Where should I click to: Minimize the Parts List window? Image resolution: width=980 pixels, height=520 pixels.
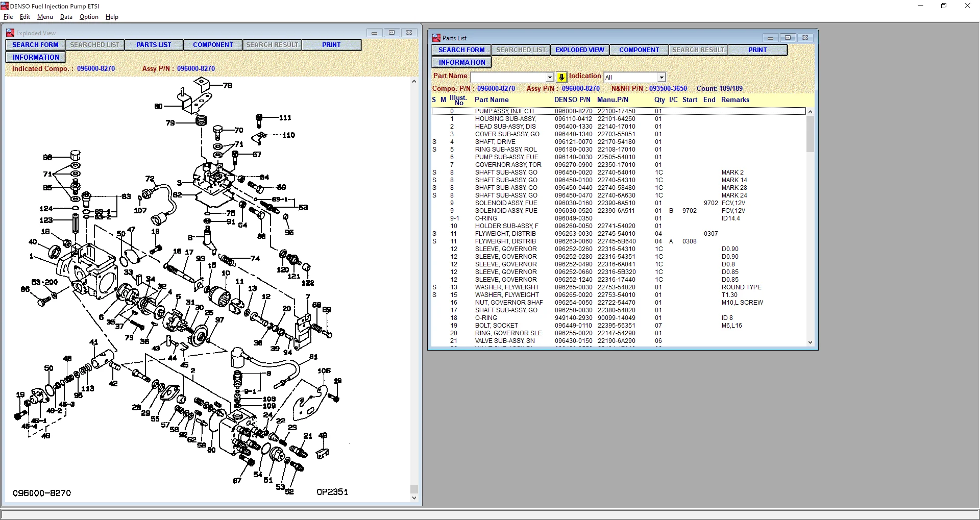770,38
